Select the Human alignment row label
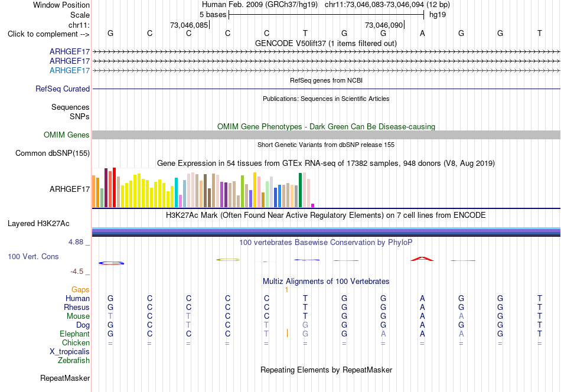Viewport: 561px width, 392px height. click(77, 298)
